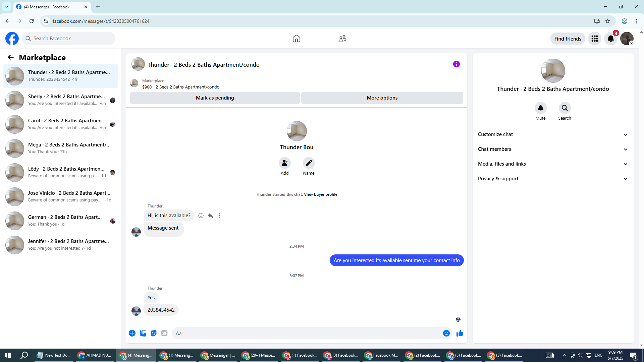This screenshot has width=644, height=362.
Task: Expand Media, files and links section
Action: click(553, 164)
